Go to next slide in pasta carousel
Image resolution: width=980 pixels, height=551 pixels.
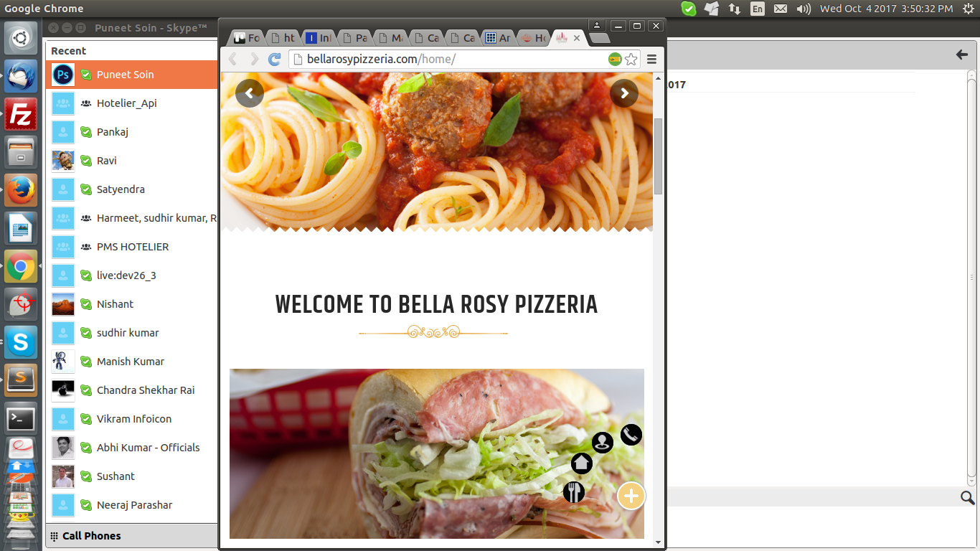click(624, 93)
